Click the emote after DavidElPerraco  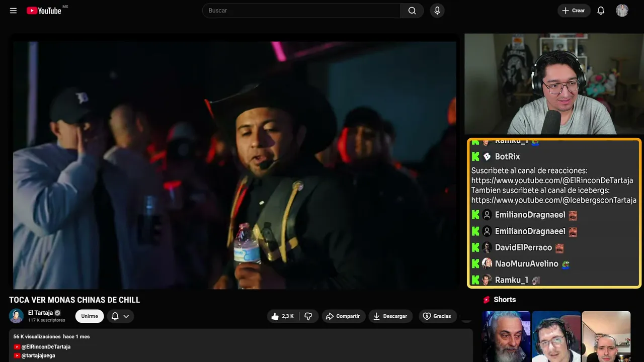pos(559,248)
